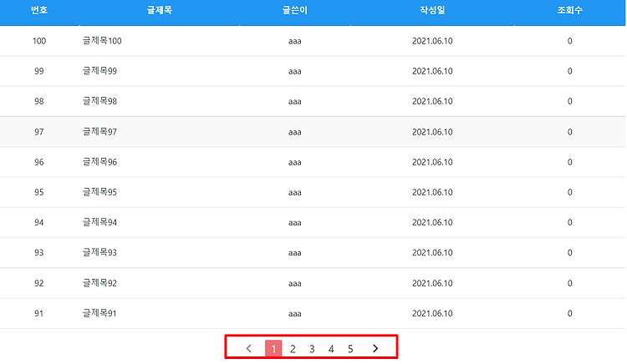This screenshot has width=627, height=364.
Task: Open post titled 글제목96
Action: point(99,162)
